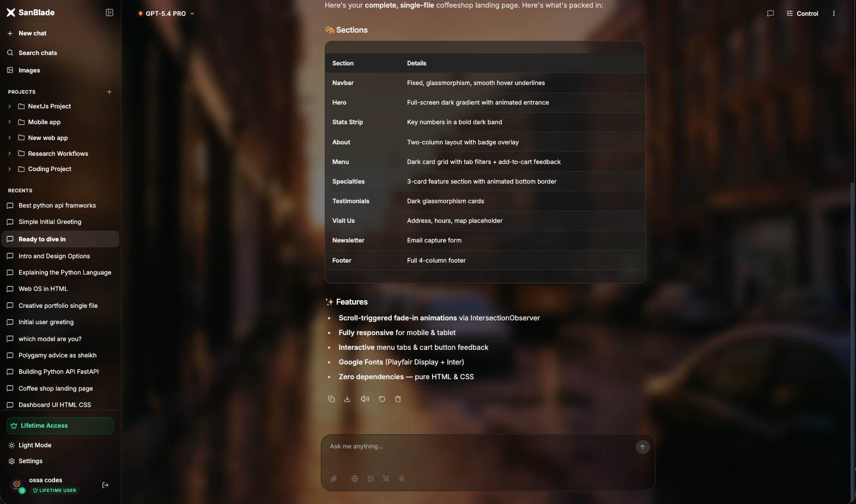Open which model are you? chat
This screenshot has height=504, width=856.
tap(50, 339)
